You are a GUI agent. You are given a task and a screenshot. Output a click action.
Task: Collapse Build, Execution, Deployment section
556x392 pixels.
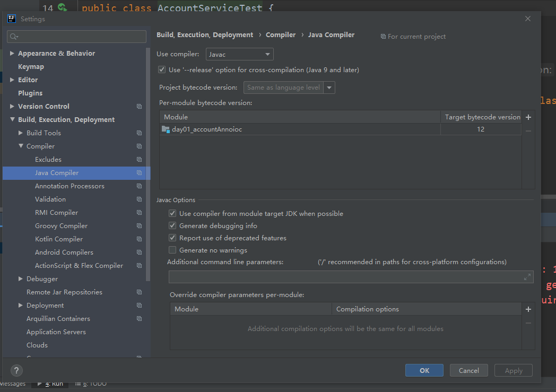12,119
